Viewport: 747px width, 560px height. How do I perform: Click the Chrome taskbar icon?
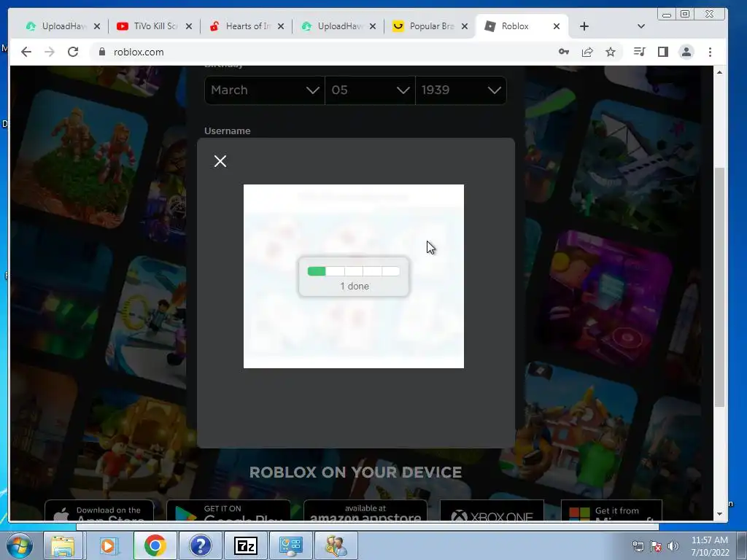pos(155,545)
